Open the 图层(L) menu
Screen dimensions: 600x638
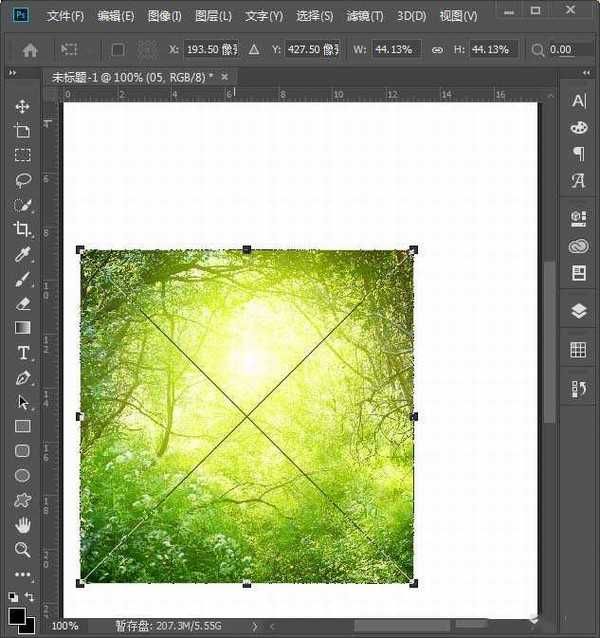(213, 16)
